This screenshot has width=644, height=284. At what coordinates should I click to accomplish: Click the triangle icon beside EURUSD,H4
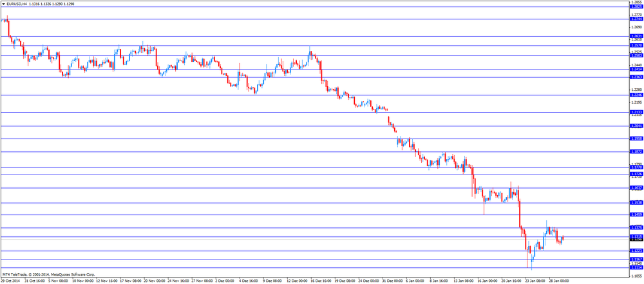coord(3,3)
